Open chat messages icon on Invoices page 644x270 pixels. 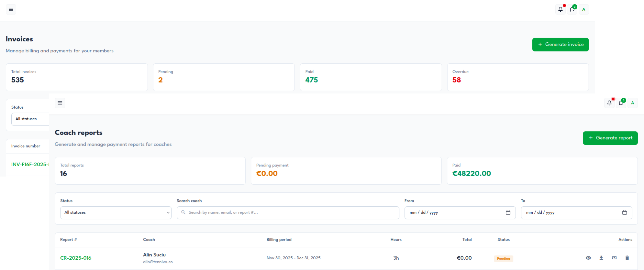pyautogui.click(x=572, y=9)
